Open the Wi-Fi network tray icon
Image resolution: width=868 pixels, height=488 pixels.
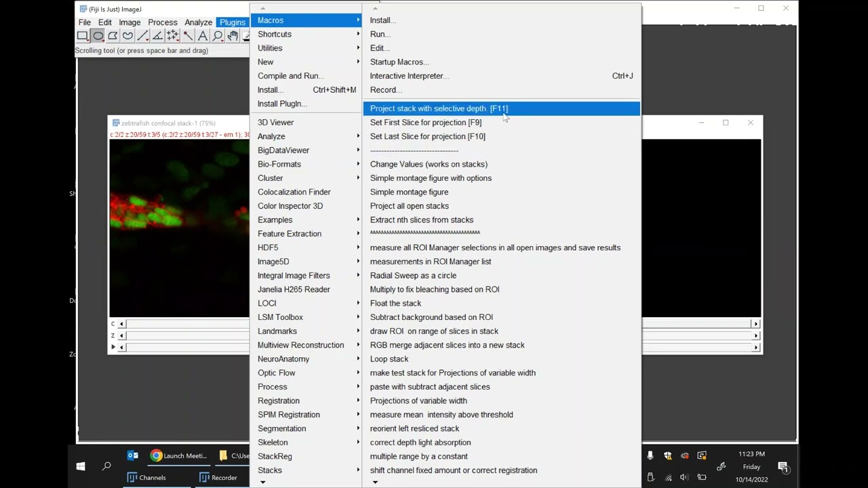click(668, 477)
